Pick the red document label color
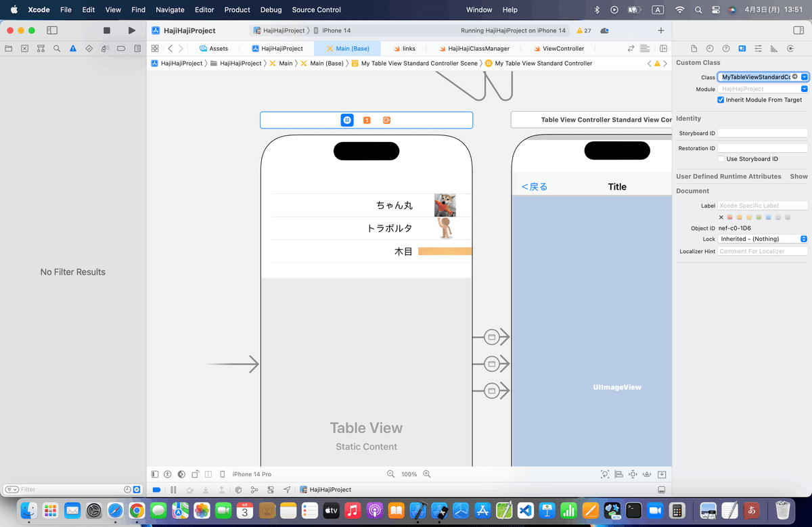The image size is (812, 527). (730, 217)
